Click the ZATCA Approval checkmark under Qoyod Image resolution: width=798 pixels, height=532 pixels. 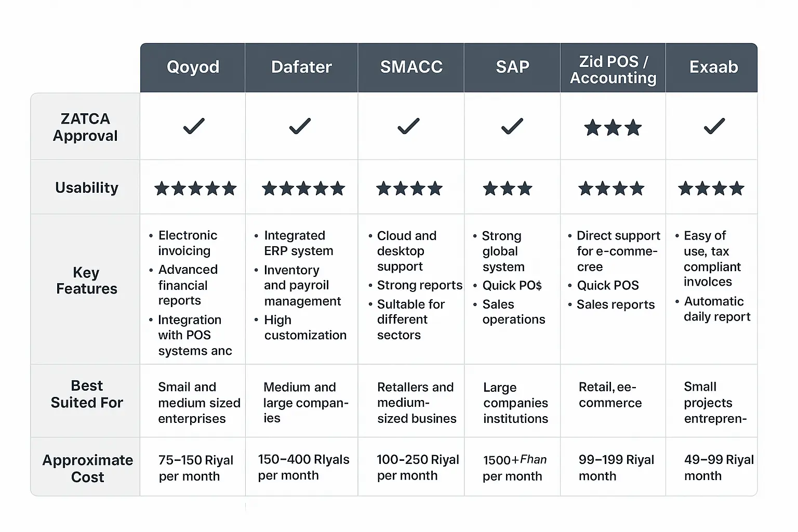194,126
